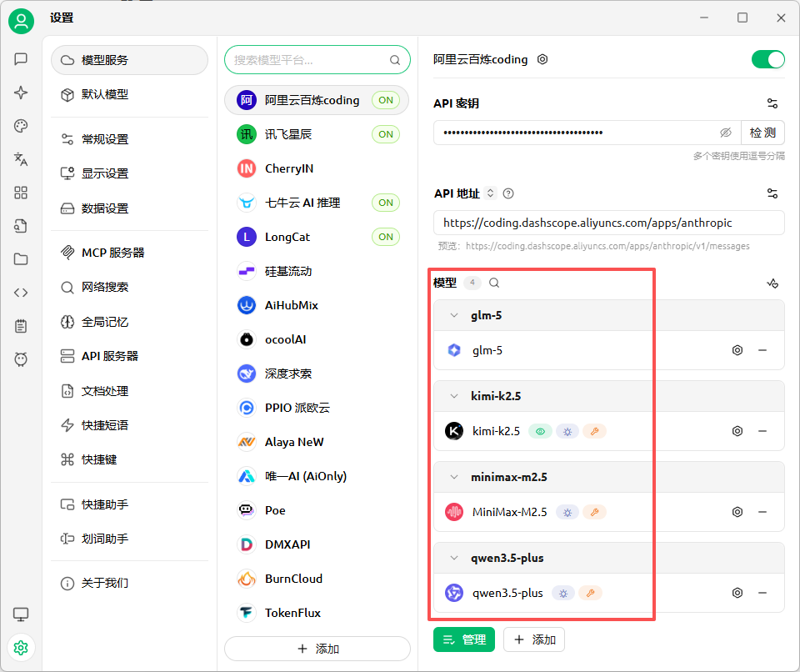Click the code brackets icon in sidebar
This screenshot has width=800, height=672.
pyautogui.click(x=21, y=293)
